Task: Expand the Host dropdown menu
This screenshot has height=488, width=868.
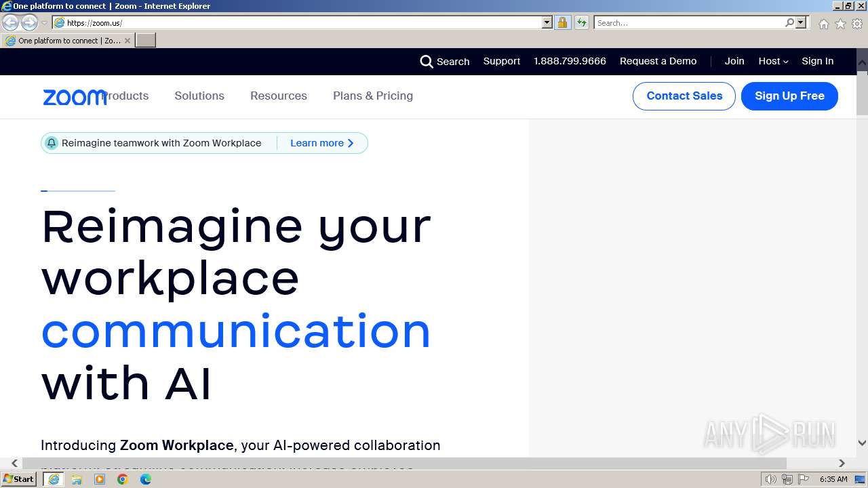Action: click(x=773, y=61)
